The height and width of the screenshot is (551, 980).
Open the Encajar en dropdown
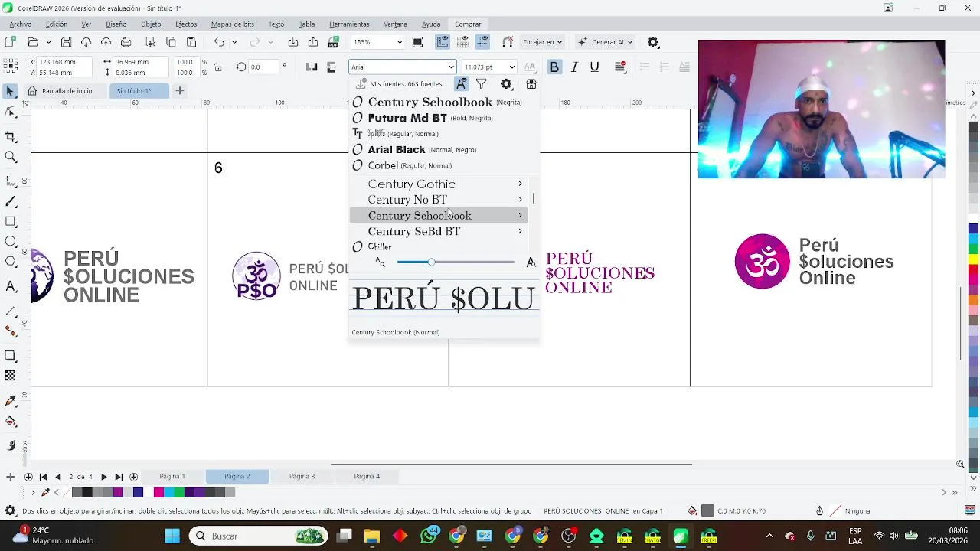click(542, 42)
